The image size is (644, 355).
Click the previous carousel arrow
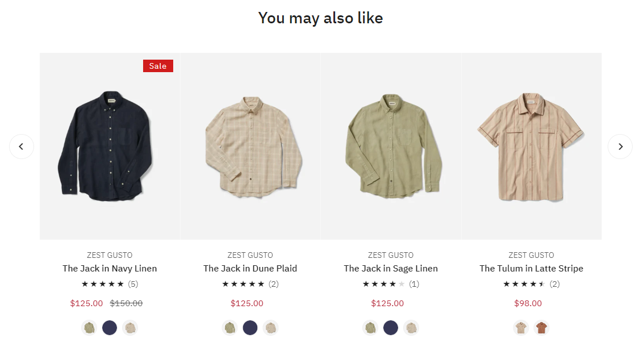coord(22,147)
